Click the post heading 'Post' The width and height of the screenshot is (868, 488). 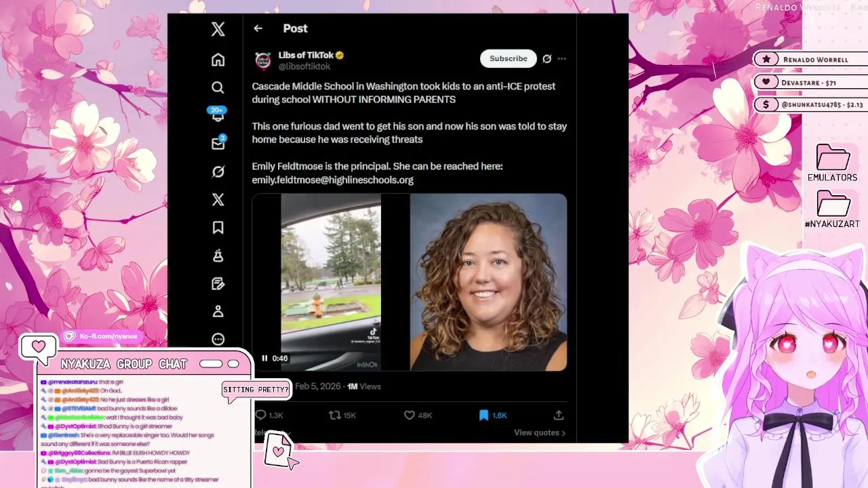click(x=295, y=28)
